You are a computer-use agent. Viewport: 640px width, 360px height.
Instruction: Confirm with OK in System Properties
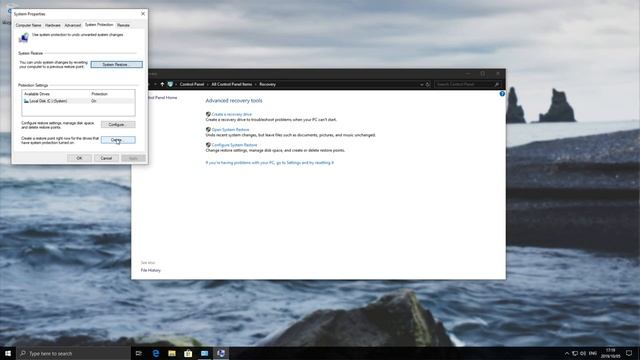(x=79, y=158)
